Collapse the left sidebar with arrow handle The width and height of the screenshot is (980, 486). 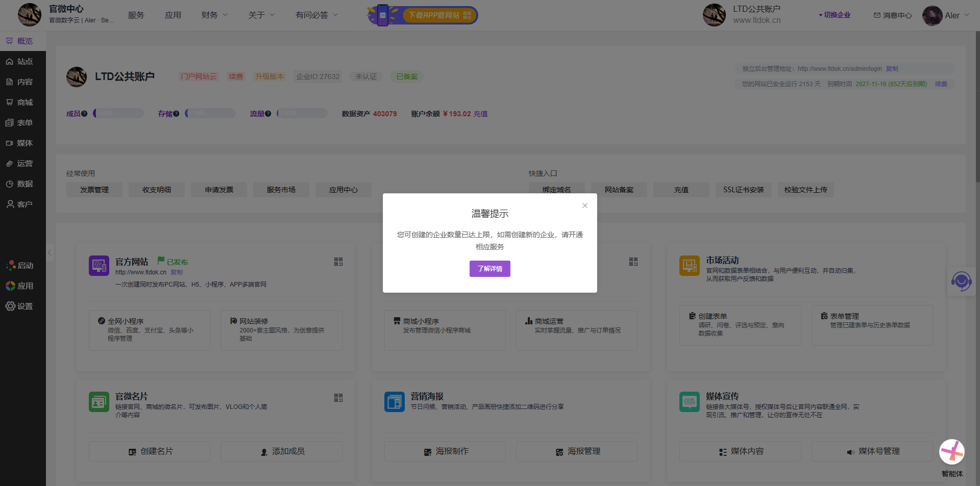50,252
